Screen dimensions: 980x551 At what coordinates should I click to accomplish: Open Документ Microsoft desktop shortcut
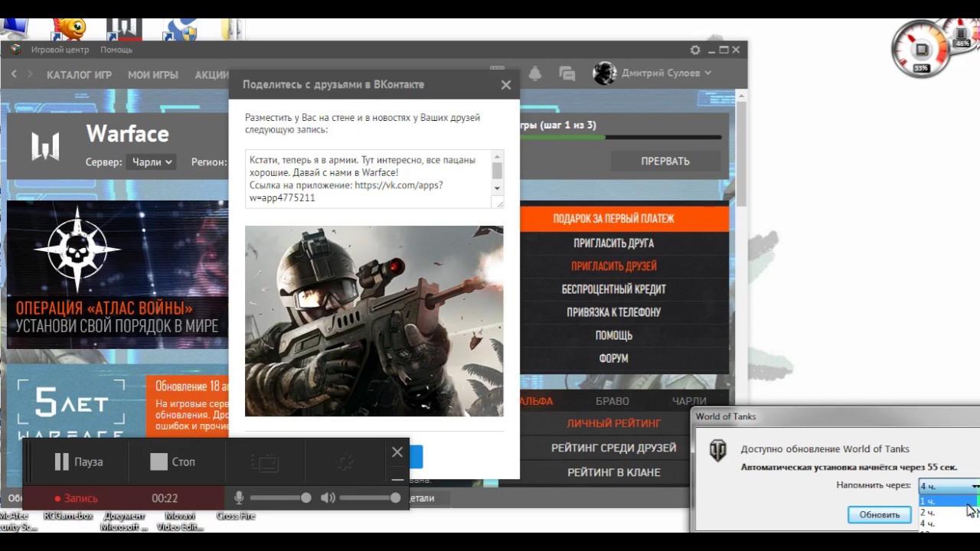click(x=124, y=521)
